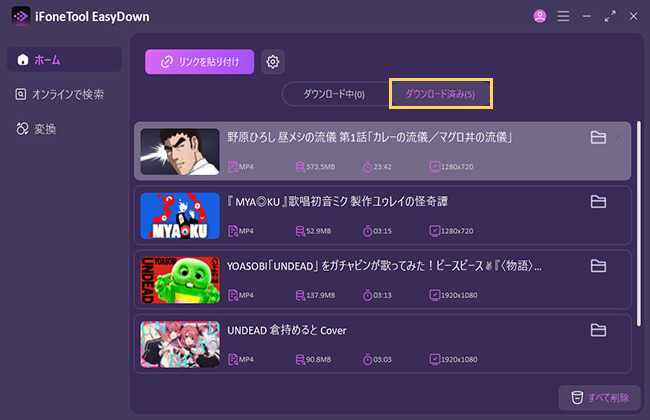Click thumbnail of UNDEAD 倉持めると Cover
Image resolution: width=650 pixels, height=420 pixels.
coord(180,344)
